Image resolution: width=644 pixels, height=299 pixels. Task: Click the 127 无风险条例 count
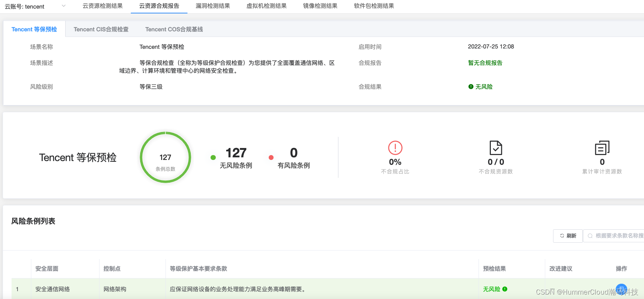click(x=236, y=152)
